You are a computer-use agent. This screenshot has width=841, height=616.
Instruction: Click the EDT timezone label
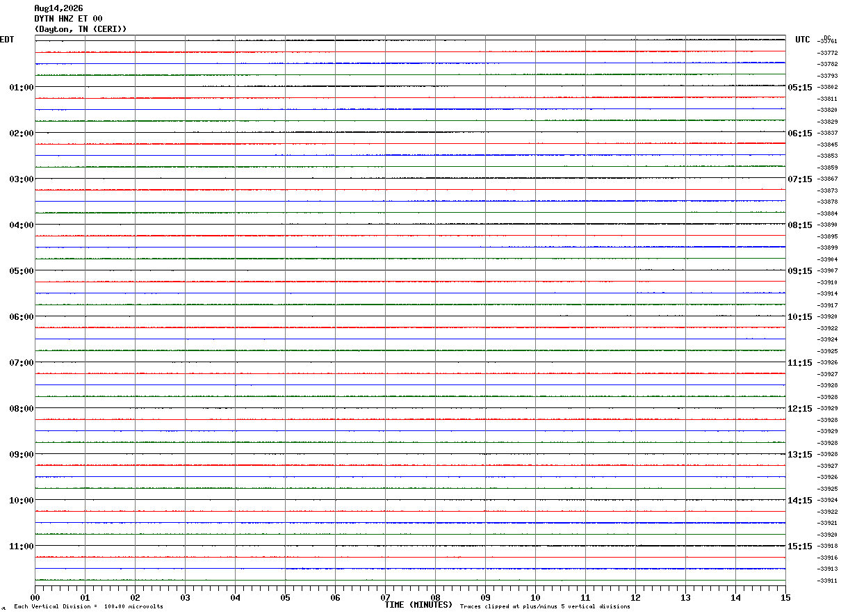(x=7, y=40)
